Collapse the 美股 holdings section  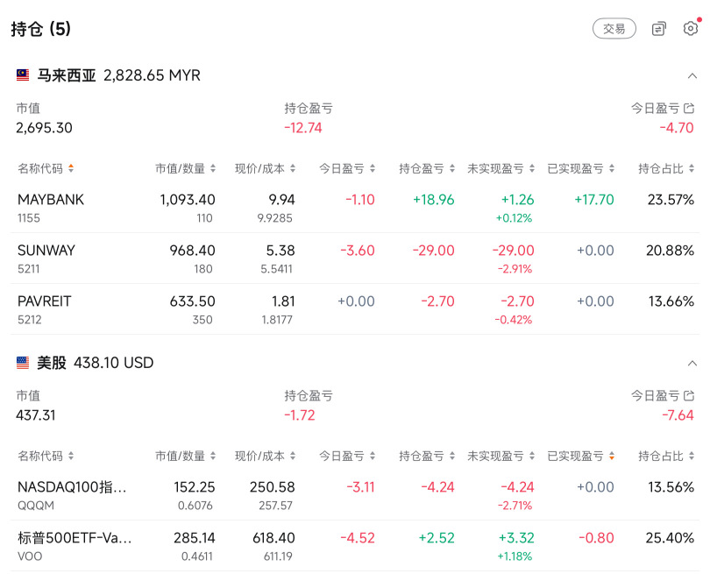pyautogui.click(x=692, y=363)
